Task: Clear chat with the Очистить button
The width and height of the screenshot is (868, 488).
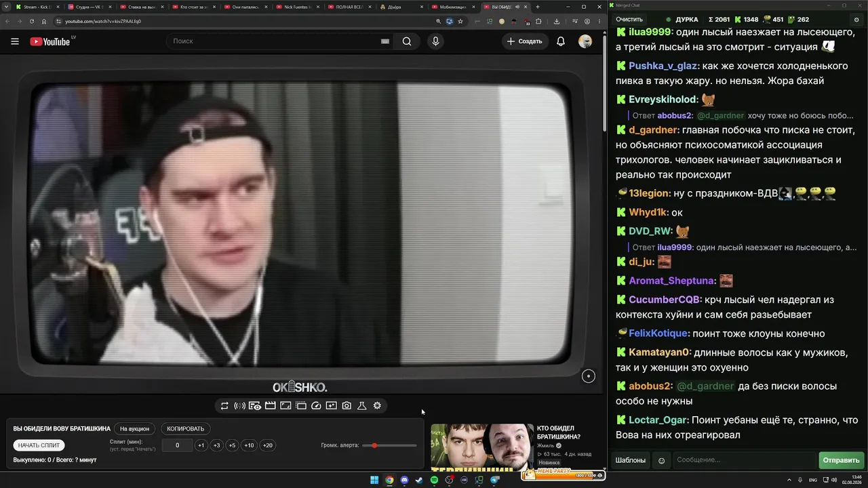Action: pos(629,20)
